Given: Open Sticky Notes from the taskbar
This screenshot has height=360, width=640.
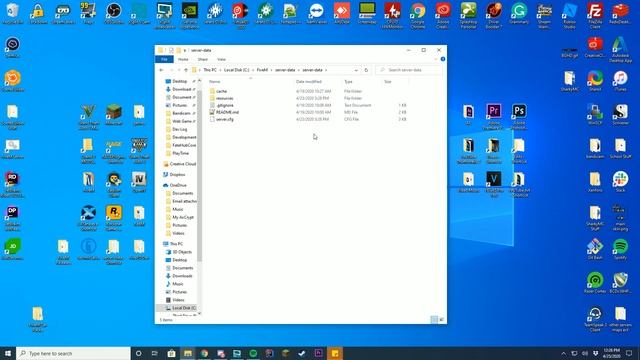Looking at the screenshot, I should click(335, 353).
